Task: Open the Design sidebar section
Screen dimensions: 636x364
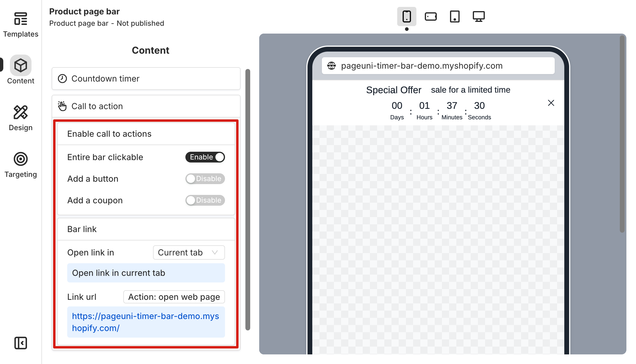Action: (21, 118)
